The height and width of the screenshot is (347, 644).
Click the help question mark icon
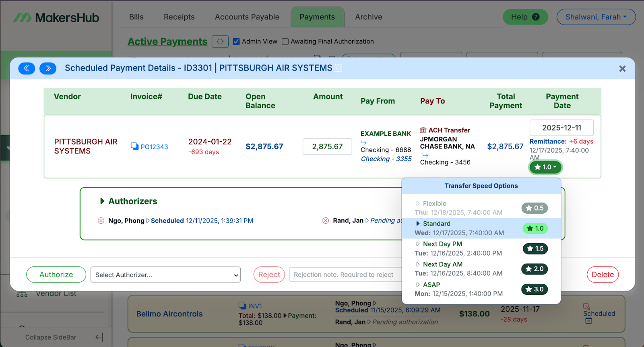pyautogui.click(x=536, y=17)
